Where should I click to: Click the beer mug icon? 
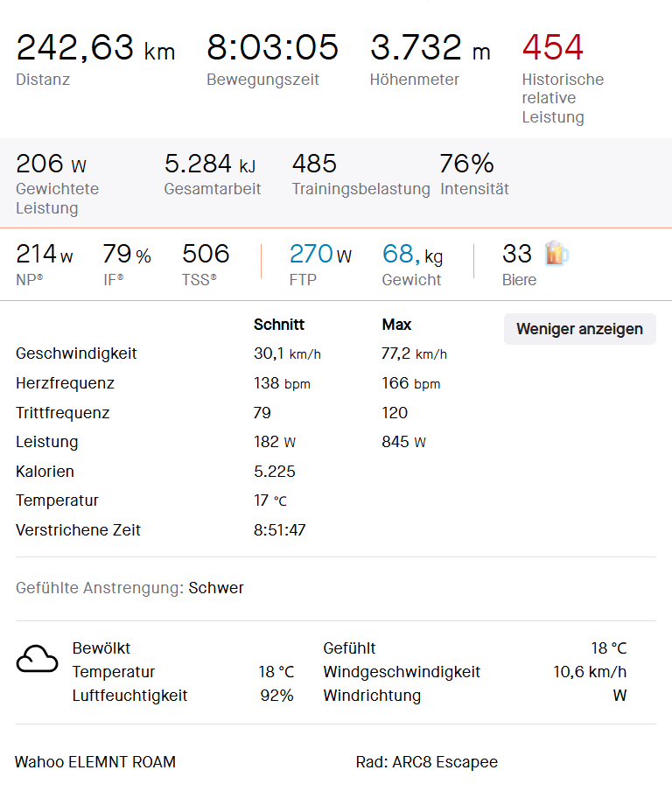[556, 253]
